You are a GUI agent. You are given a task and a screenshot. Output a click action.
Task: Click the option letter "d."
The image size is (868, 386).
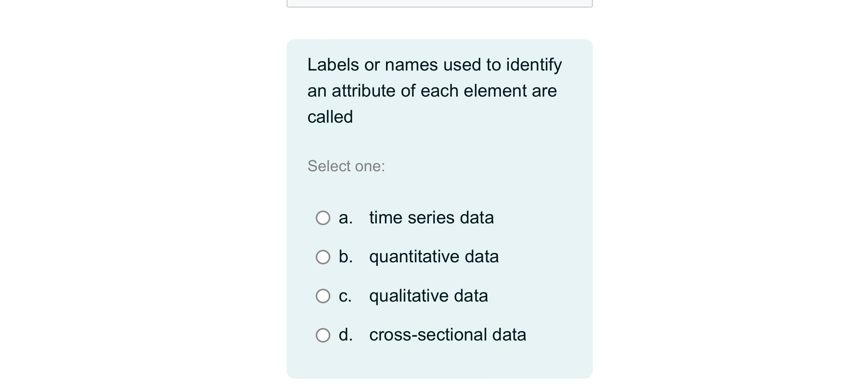[345, 335]
